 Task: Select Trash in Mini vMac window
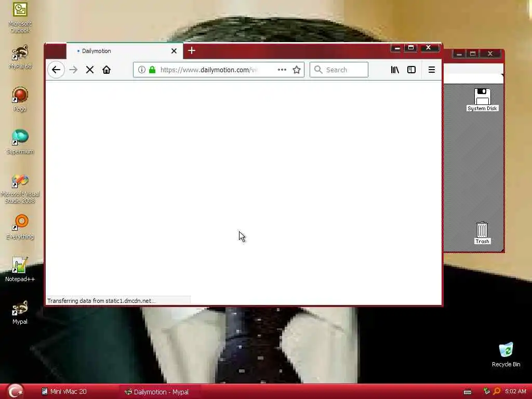point(482,233)
